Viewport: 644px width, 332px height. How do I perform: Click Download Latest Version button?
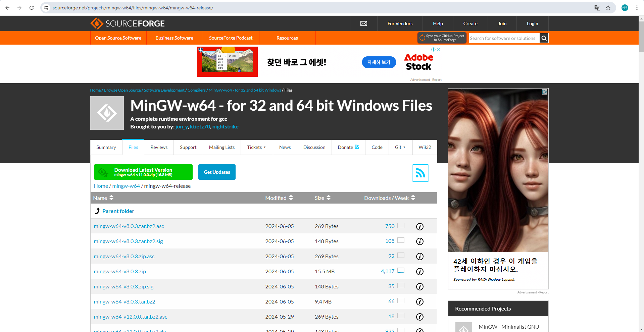(x=143, y=172)
